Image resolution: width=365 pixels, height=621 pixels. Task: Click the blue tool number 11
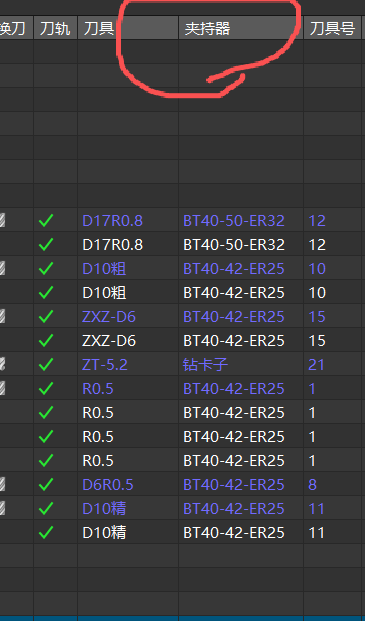click(x=317, y=509)
